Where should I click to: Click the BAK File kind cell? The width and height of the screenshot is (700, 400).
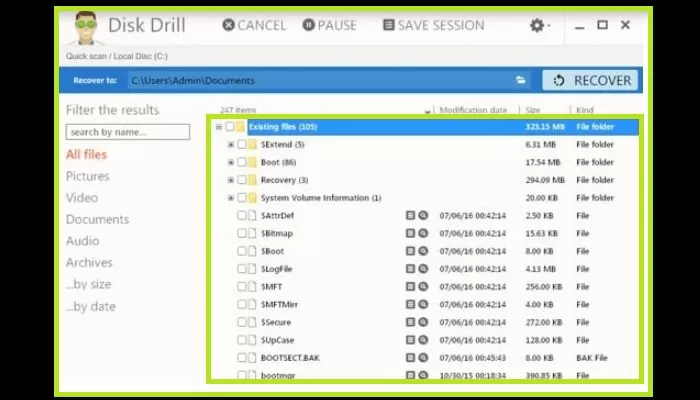tap(592, 358)
